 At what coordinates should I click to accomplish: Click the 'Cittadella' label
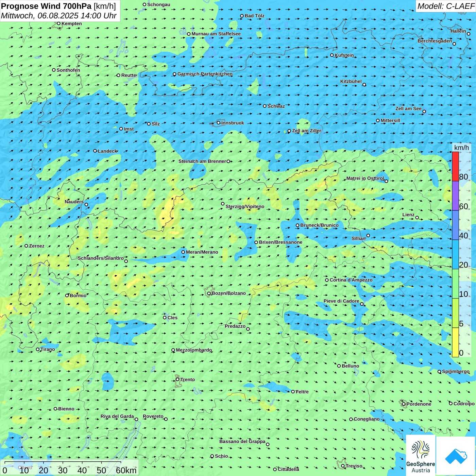pyautogui.click(x=288, y=469)
